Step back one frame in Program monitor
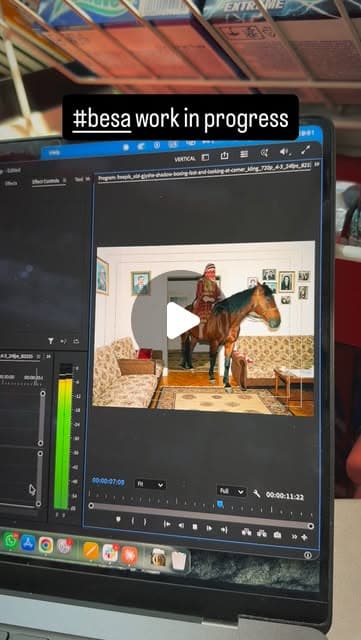 [181, 526]
